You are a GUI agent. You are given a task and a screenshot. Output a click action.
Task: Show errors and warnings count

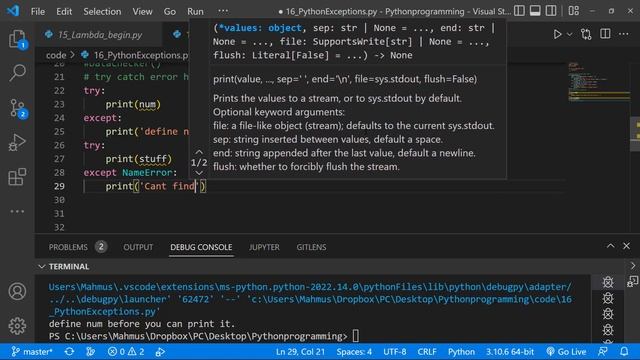pyautogui.click(x=126, y=351)
